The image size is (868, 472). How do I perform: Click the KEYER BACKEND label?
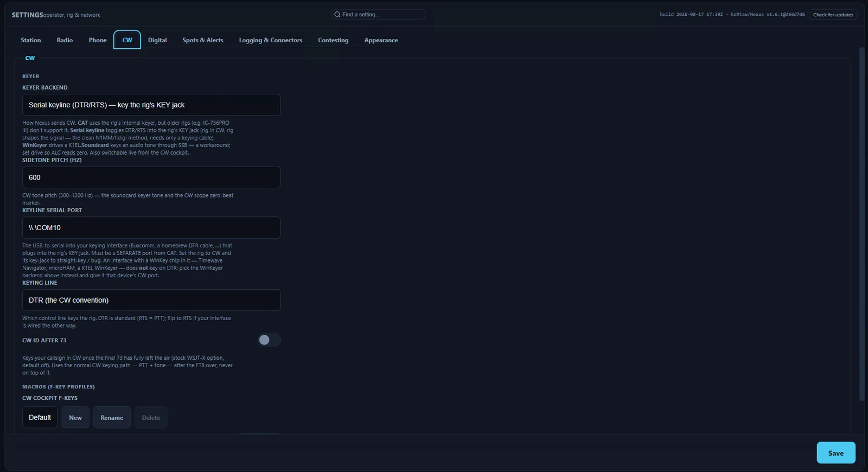[45, 87]
